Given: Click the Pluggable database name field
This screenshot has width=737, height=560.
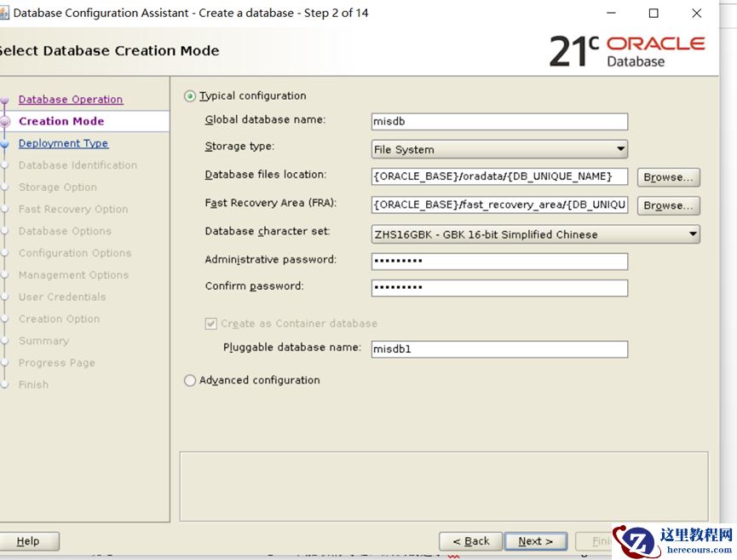Looking at the screenshot, I should [498, 349].
